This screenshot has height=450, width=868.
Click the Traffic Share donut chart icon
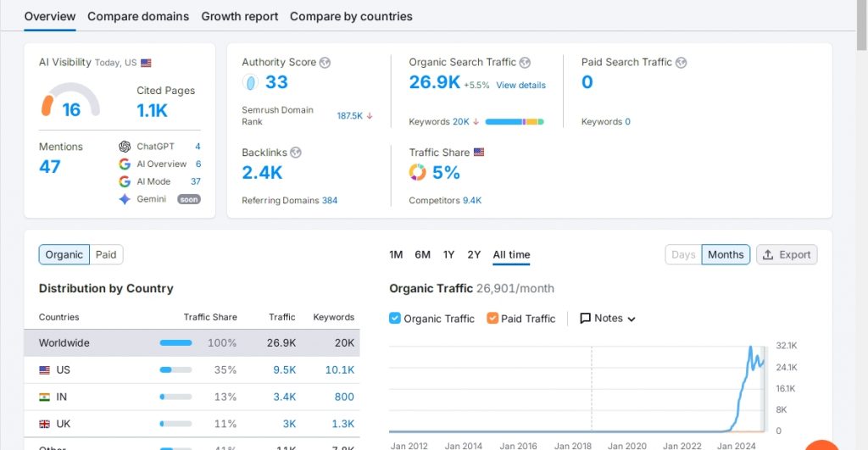tap(417, 173)
